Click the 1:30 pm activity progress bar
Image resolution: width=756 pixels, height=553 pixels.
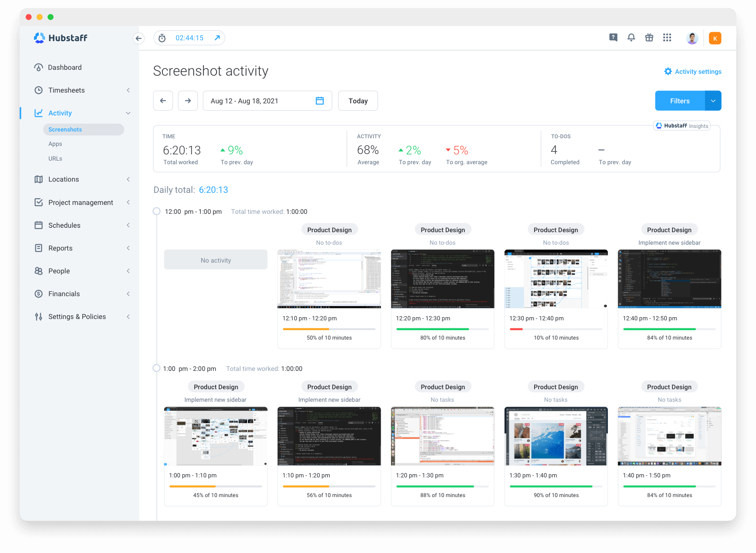pyautogui.click(x=556, y=486)
